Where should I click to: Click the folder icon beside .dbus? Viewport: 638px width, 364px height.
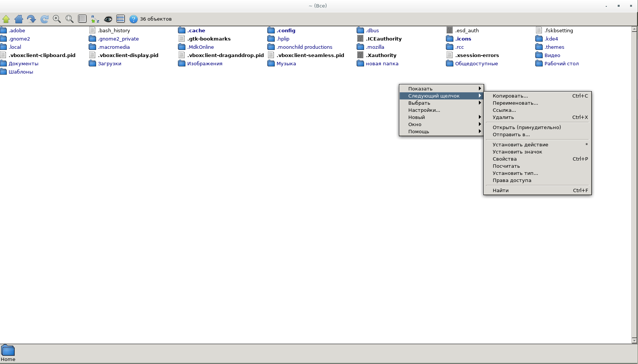click(x=360, y=30)
